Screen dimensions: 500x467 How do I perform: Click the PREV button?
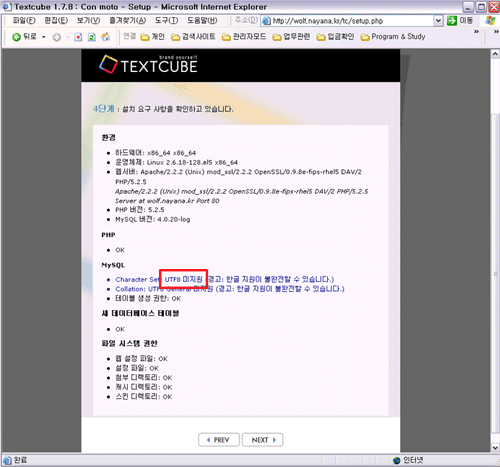click(219, 440)
